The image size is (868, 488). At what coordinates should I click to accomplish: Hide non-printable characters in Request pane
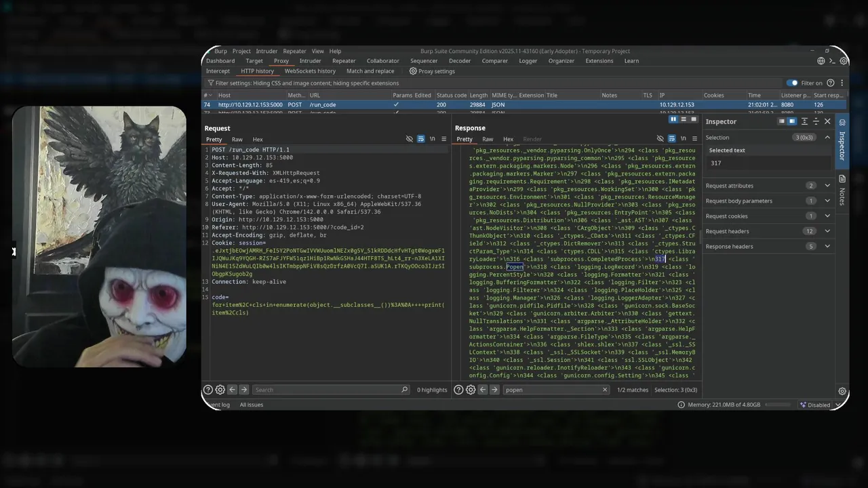pos(409,139)
